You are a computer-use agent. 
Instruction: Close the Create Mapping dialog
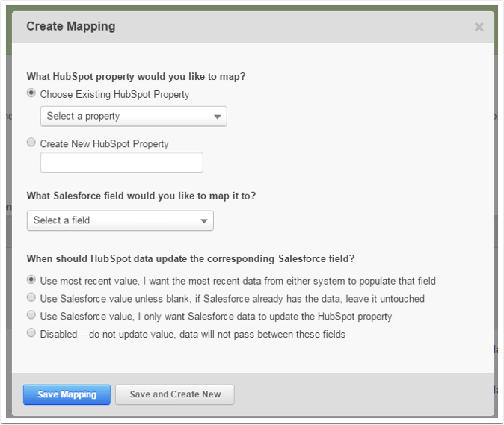pyautogui.click(x=479, y=27)
